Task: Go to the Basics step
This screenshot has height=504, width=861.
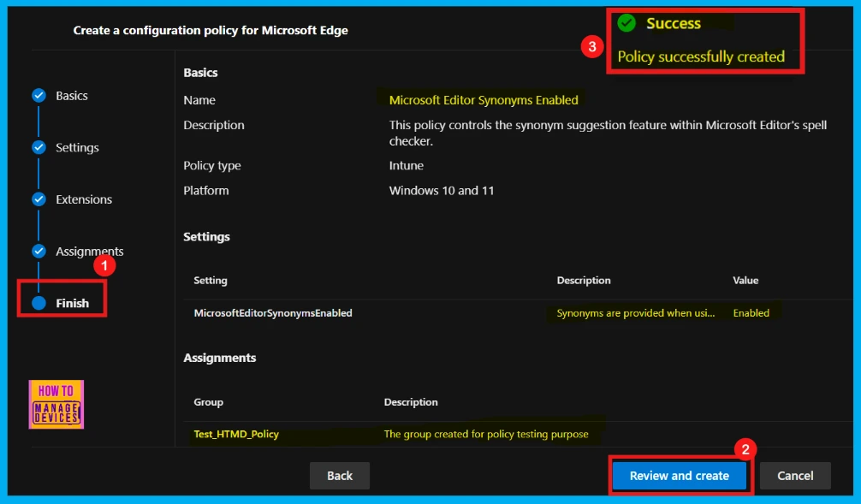Action: (72, 96)
